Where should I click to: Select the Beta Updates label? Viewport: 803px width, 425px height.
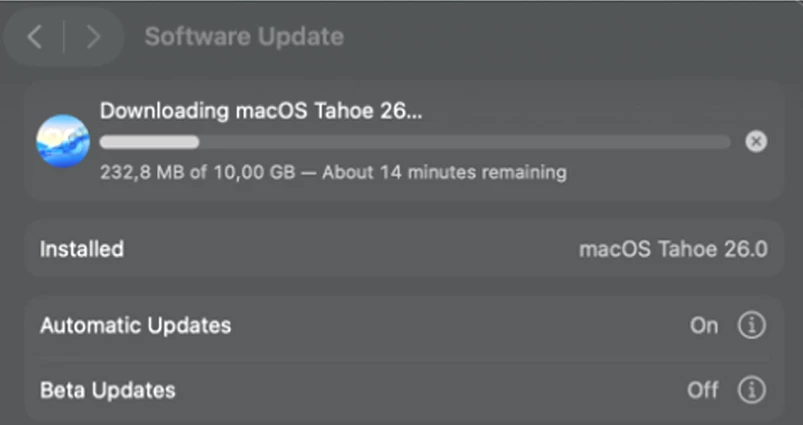click(107, 390)
